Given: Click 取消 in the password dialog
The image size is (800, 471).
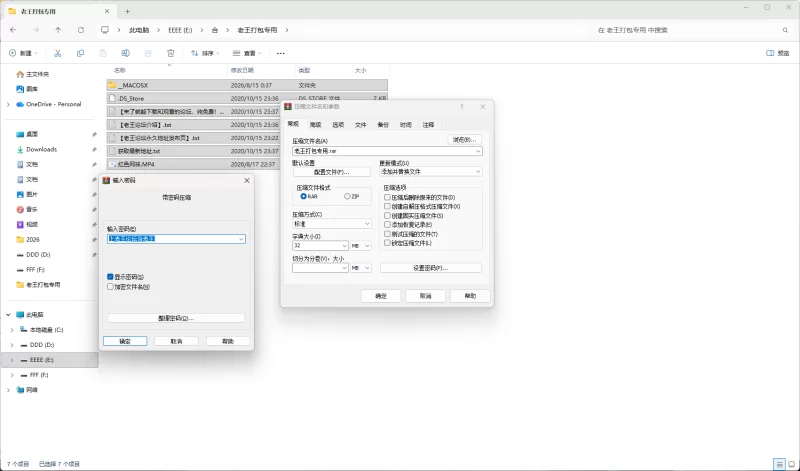Looking at the screenshot, I should pos(177,341).
